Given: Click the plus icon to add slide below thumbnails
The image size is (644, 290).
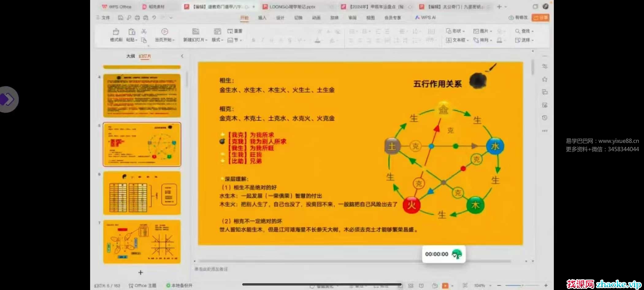Looking at the screenshot, I should pyautogui.click(x=140, y=273).
